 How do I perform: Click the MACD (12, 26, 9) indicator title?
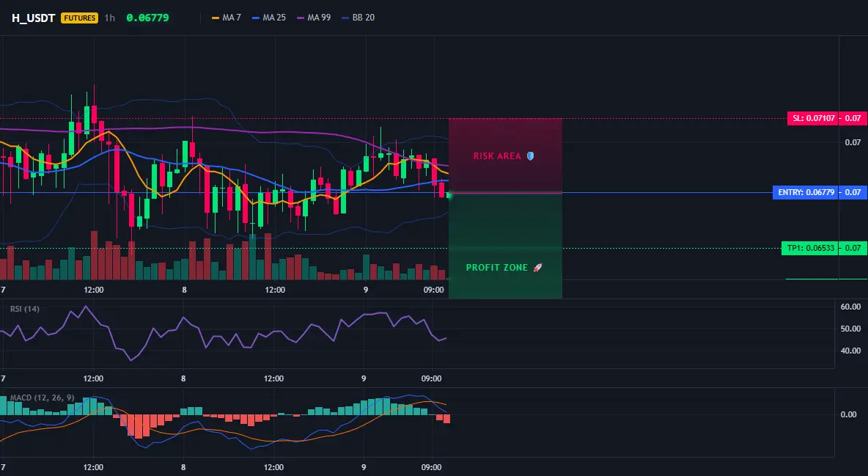42,398
